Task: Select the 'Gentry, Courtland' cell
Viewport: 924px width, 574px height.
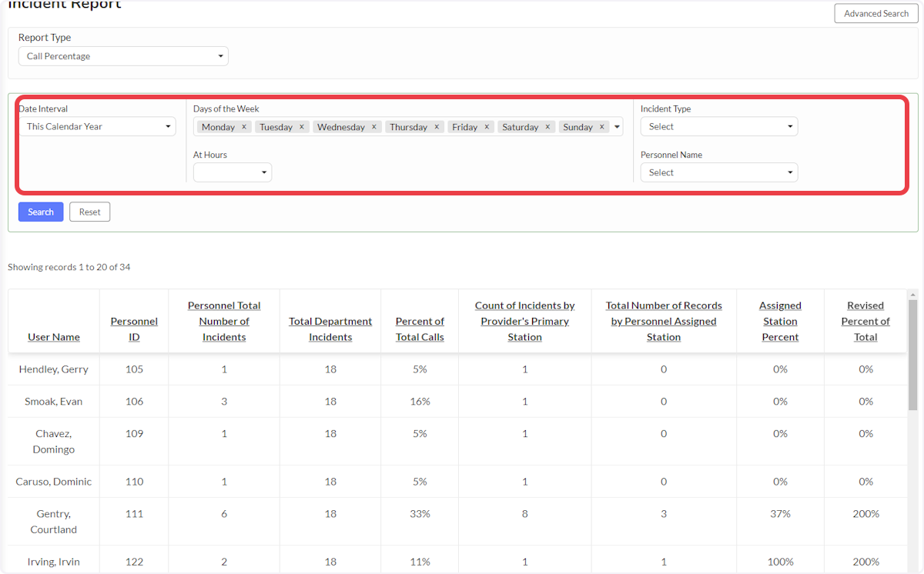Action: pos(54,522)
